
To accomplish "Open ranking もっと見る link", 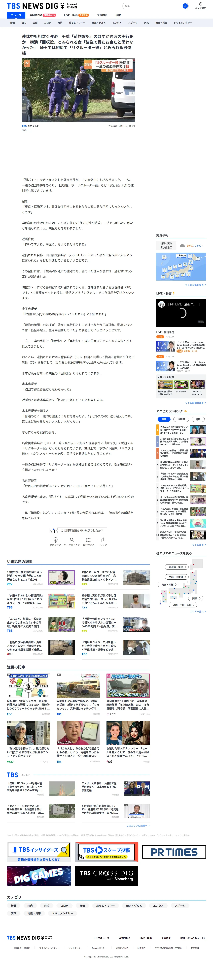I will click(x=199, y=544).
